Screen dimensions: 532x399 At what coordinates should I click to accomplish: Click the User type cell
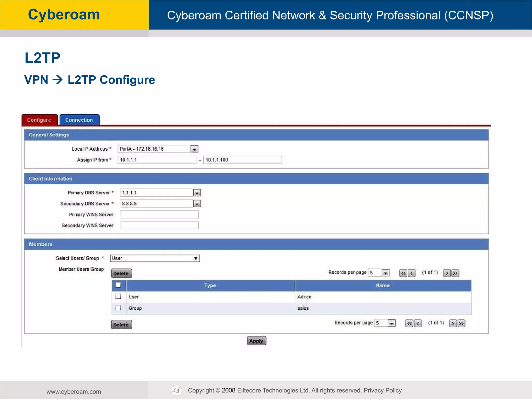(x=210, y=297)
